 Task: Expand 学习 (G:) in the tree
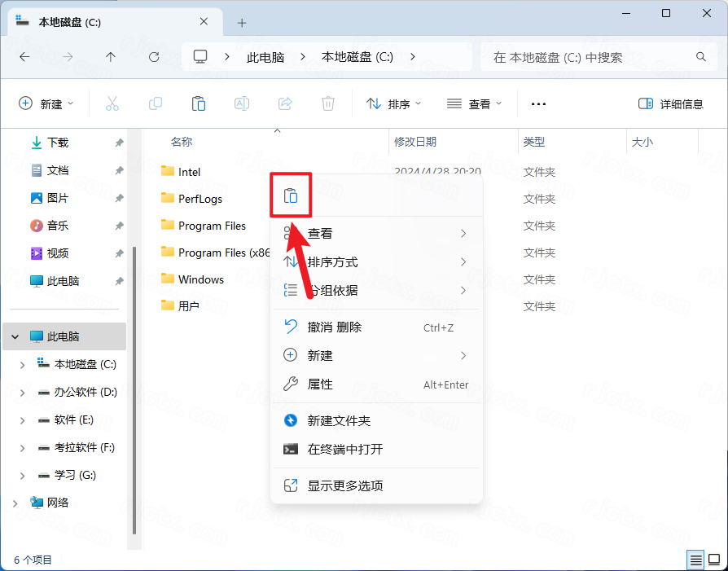tap(22, 476)
